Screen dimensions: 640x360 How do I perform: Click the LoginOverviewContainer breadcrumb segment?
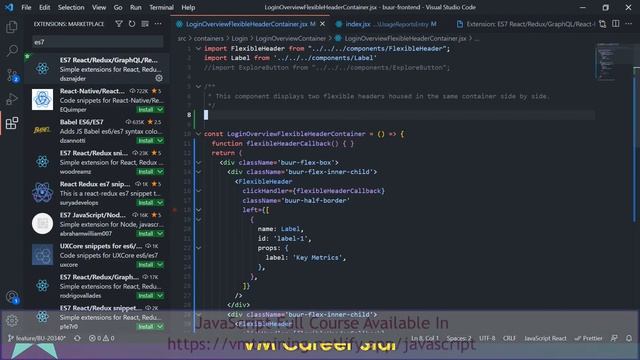click(291, 38)
